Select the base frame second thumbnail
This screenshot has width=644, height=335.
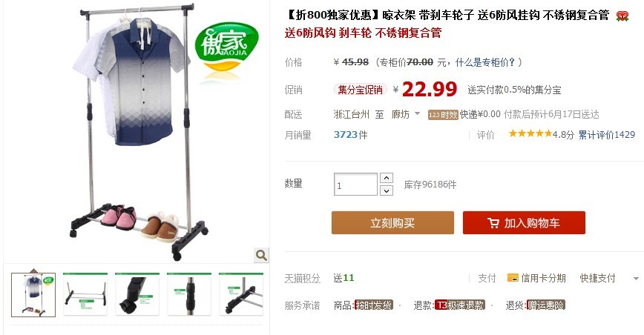click(85, 294)
